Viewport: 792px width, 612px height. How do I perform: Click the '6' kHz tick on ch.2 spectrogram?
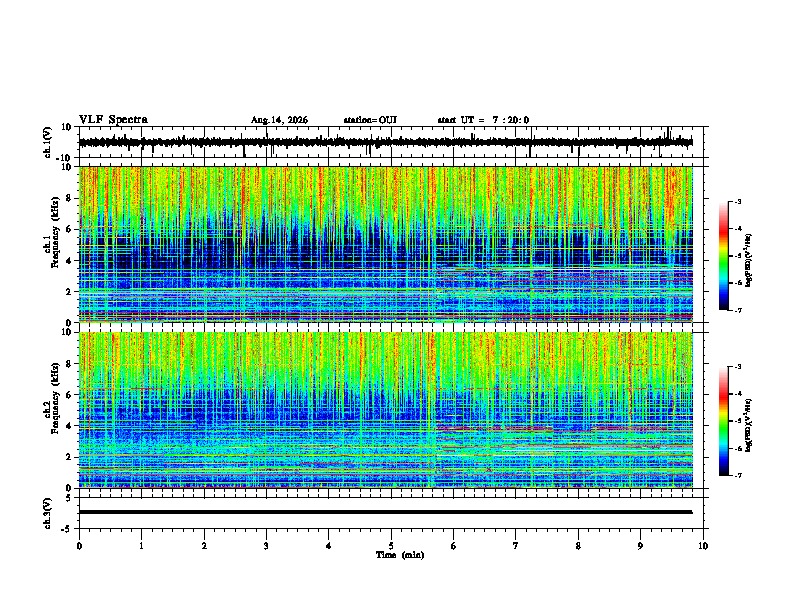point(70,395)
